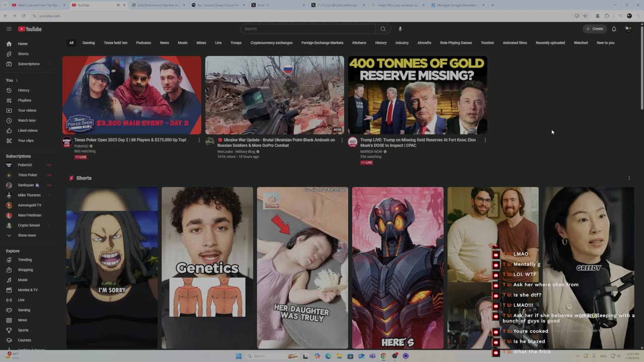Viewport: 644px width, 362px height.
Task: Open Music under Explore
Action: [23, 280]
